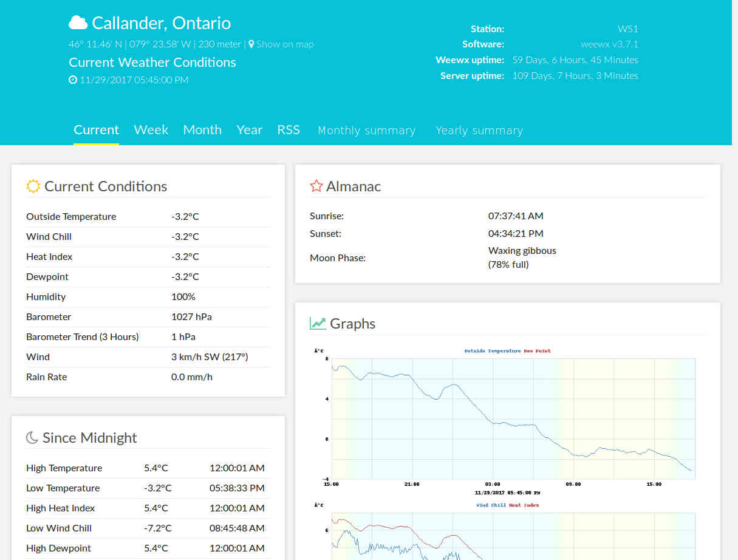
Task: Click the Waxing gibbous text
Action: pyautogui.click(x=522, y=251)
